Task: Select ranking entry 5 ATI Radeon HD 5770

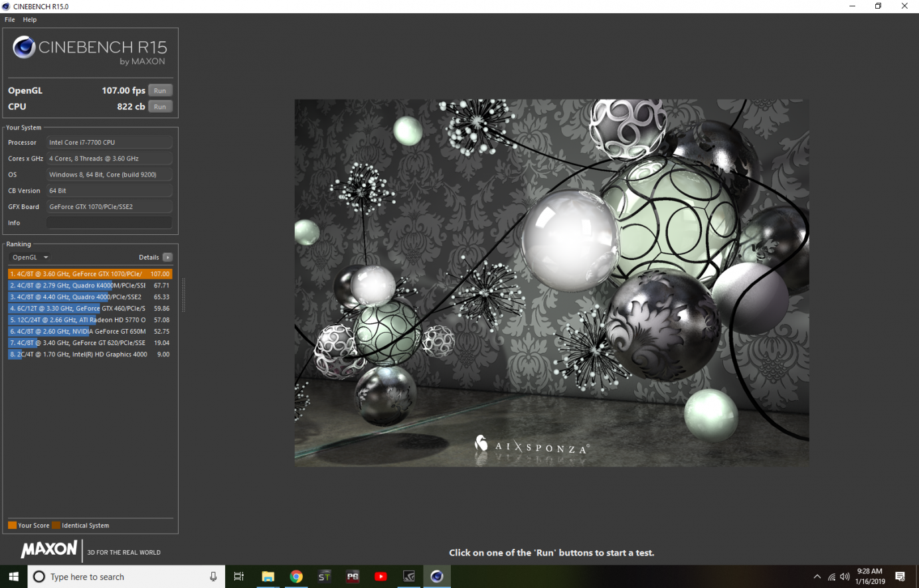Action: tap(90, 320)
